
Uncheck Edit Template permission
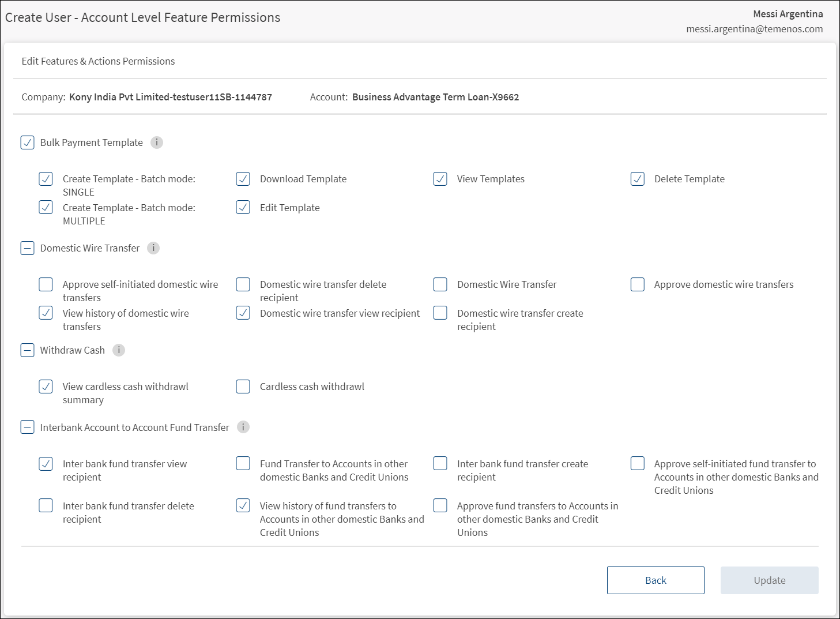[243, 208]
